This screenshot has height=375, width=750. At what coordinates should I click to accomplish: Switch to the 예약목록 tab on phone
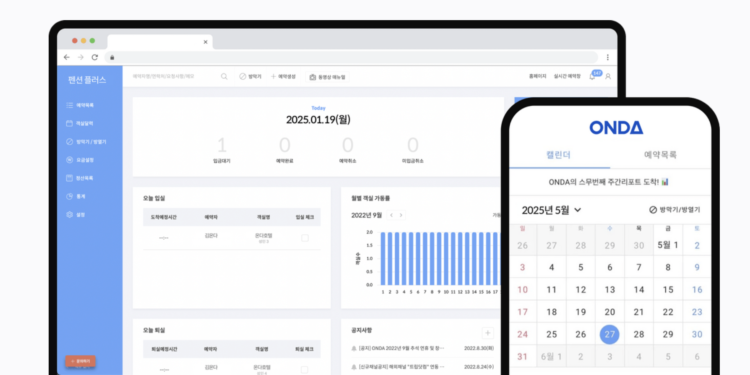[x=660, y=155]
